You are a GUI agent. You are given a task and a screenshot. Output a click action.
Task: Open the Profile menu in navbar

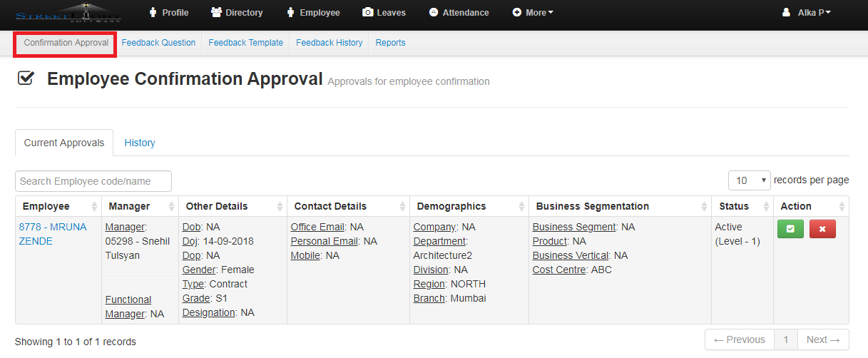tap(168, 12)
